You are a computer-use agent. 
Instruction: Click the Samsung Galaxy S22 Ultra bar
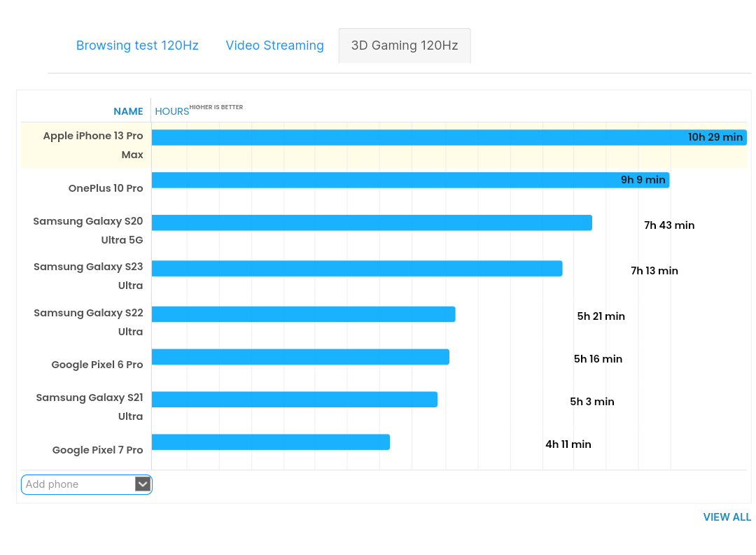point(303,314)
